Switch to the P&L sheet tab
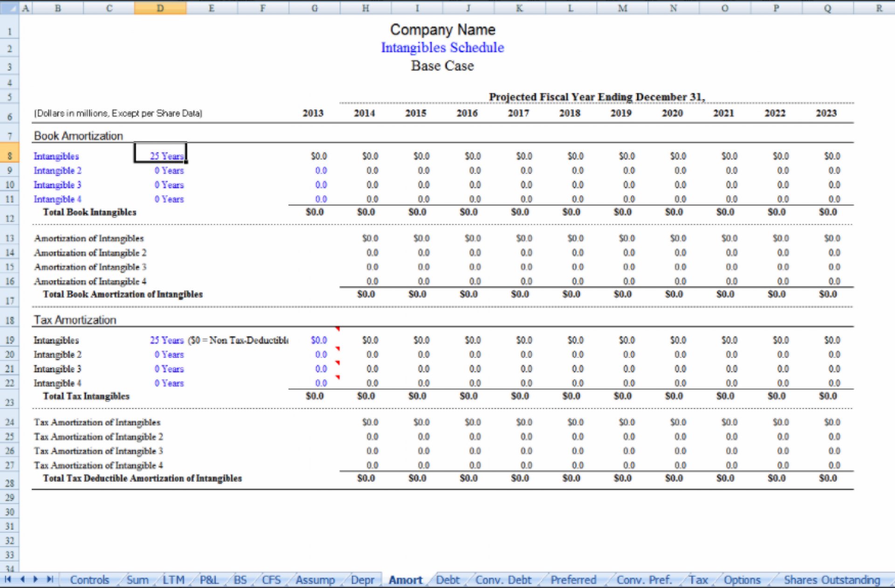This screenshot has height=588, width=895. pyautogui.click(x=209, y=580)
